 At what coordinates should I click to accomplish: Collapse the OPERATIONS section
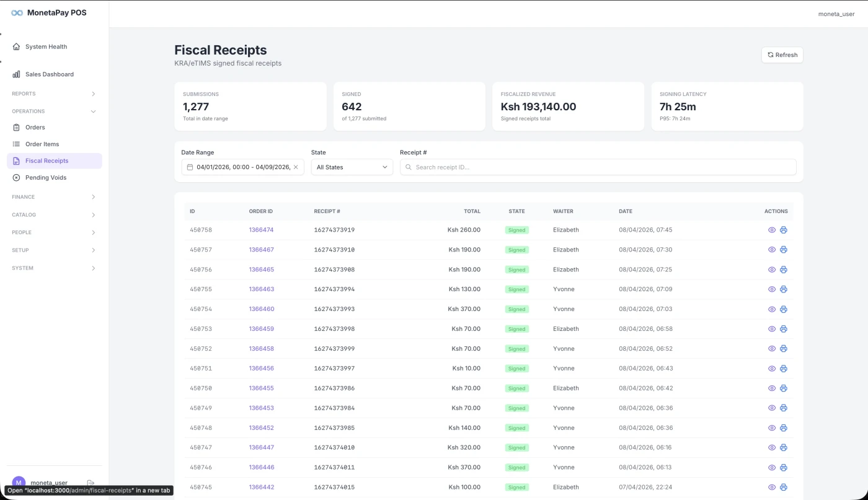pos(55,111)
